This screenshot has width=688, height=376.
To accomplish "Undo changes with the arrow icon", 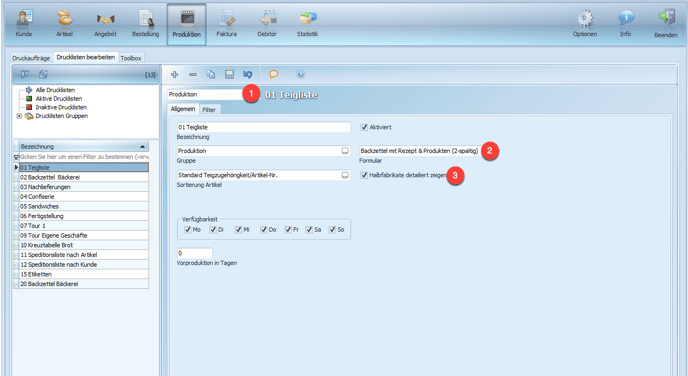I will click(247, 75).
